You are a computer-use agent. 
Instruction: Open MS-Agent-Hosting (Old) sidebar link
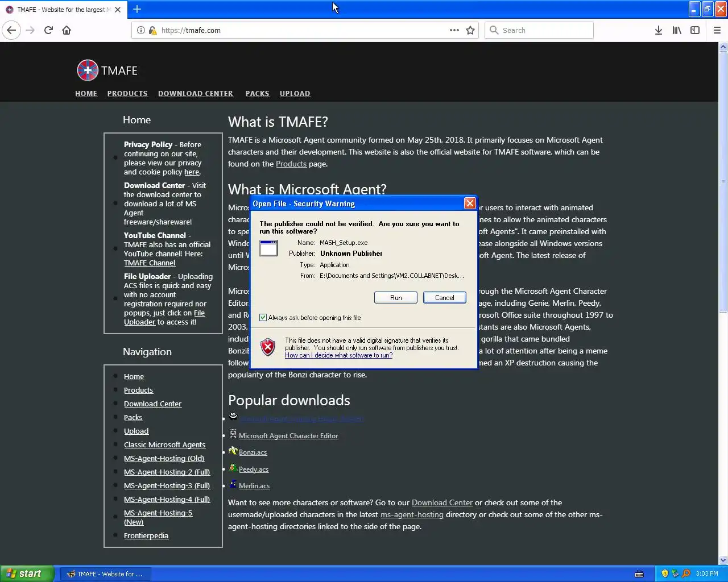coord(164,459)
